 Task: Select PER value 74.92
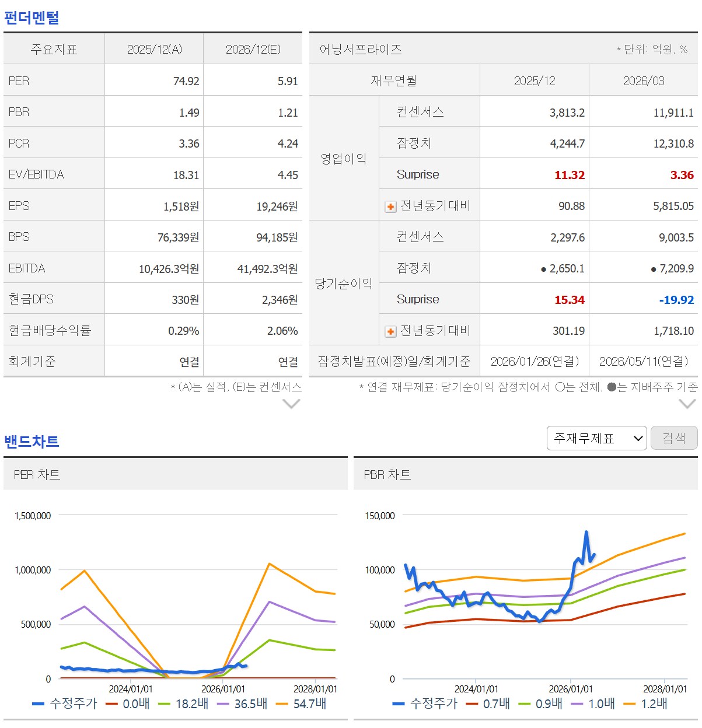coord(186,81)
